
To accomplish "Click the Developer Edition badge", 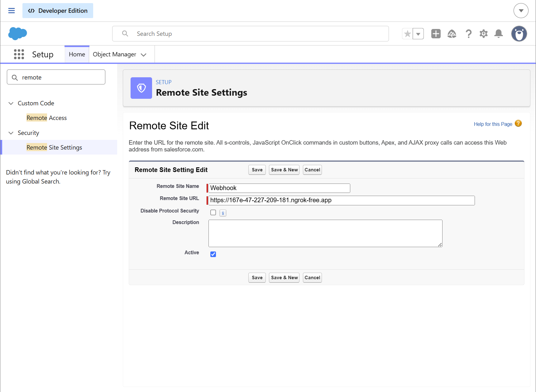I will click(x=58, y=11).
